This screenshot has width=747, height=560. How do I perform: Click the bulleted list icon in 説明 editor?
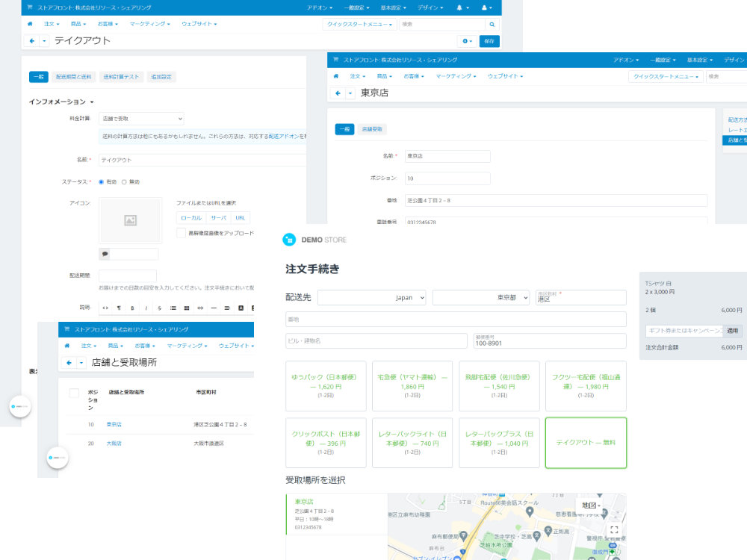tap(173, 308)
